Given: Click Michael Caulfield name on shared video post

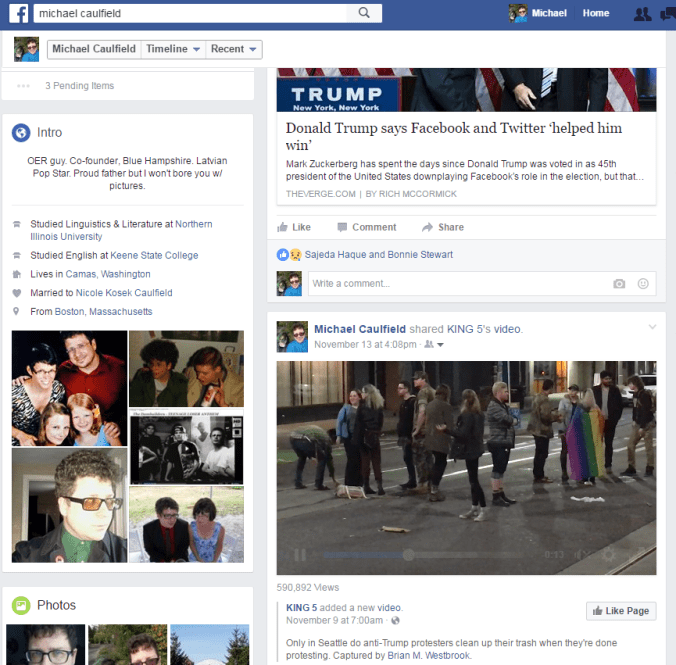Looking at the screenshot, I should coord(360,329).
